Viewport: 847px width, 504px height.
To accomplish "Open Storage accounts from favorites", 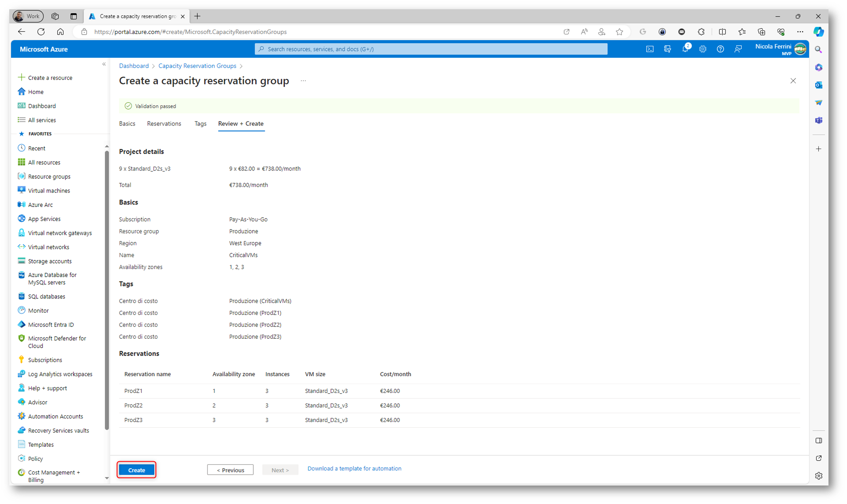I will (x=45, y=261).
